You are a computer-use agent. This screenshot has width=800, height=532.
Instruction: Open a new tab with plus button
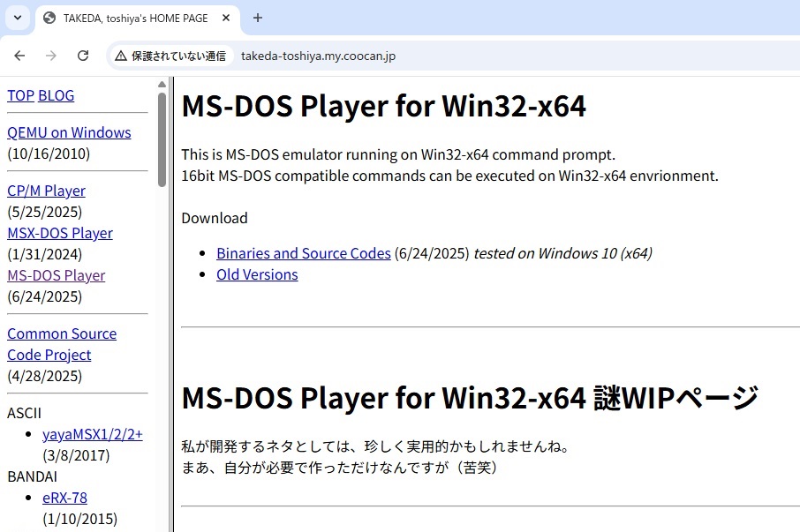258,18
